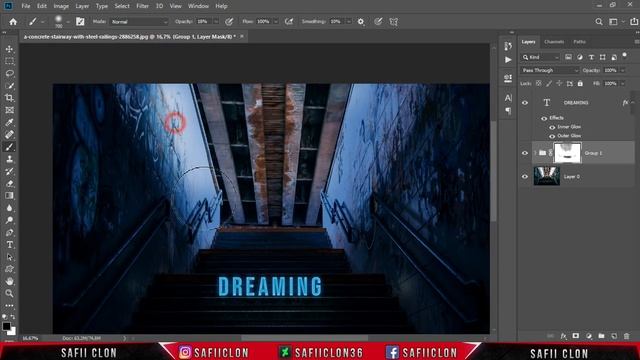
Task: Select the Pen tool
Action: 9,233
